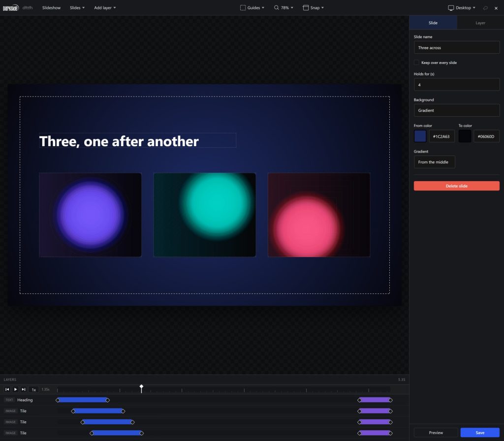Click the Save button
Screen dimensions: 504x441
(x=480, y=433)
